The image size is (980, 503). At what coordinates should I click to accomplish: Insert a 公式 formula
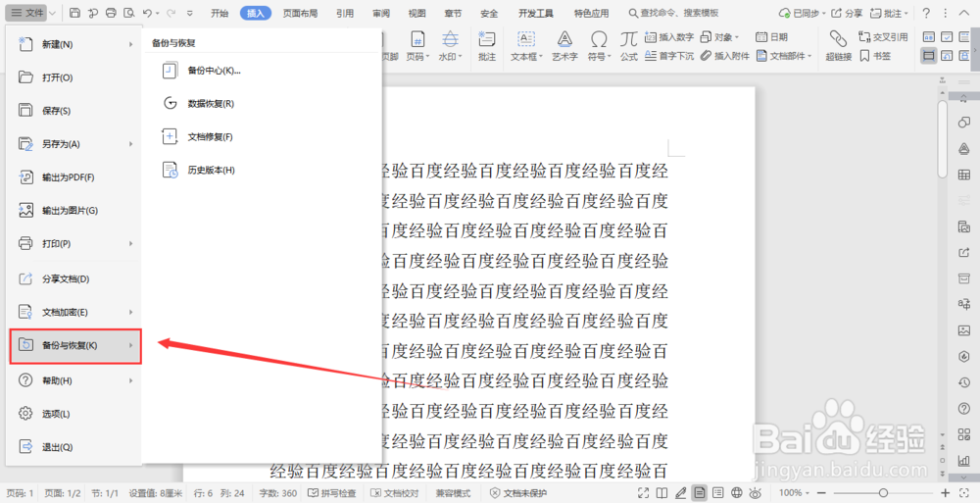629,46
